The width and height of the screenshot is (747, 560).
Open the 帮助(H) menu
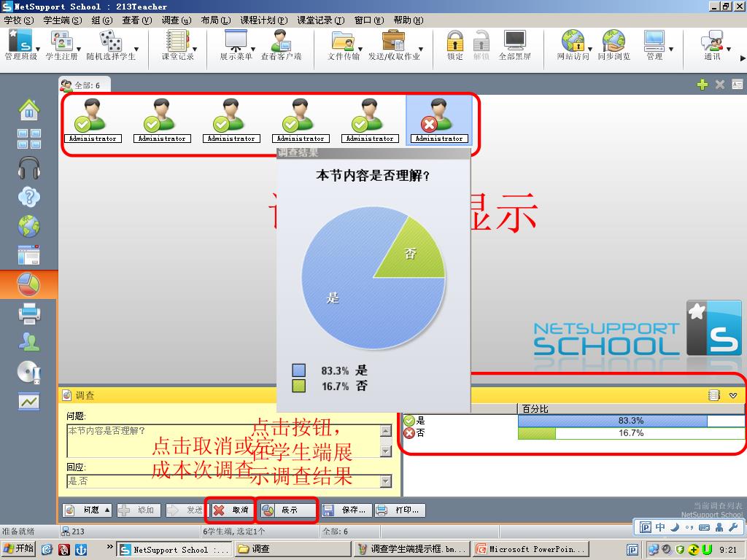pyautogui.click(x=409, y=20)
